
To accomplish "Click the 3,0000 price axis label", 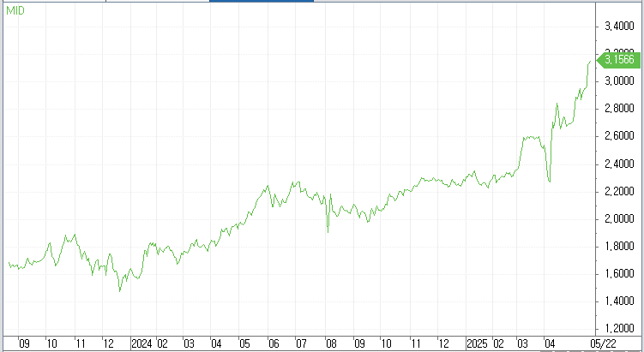I will [619, 81].
